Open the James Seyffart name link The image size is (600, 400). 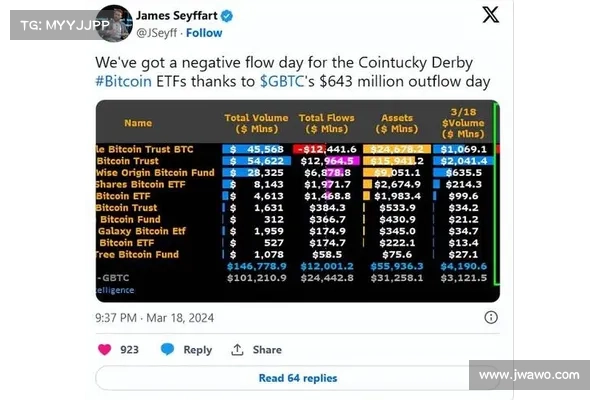176,16
